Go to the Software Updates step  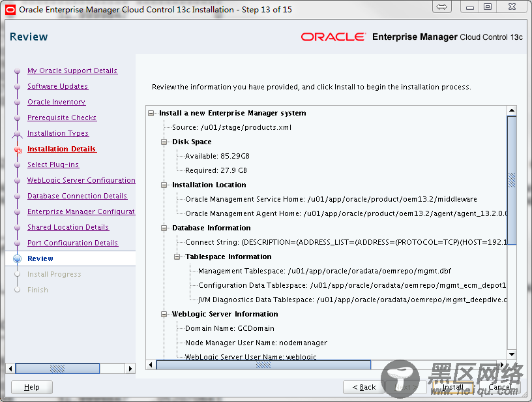coord(57,86)
